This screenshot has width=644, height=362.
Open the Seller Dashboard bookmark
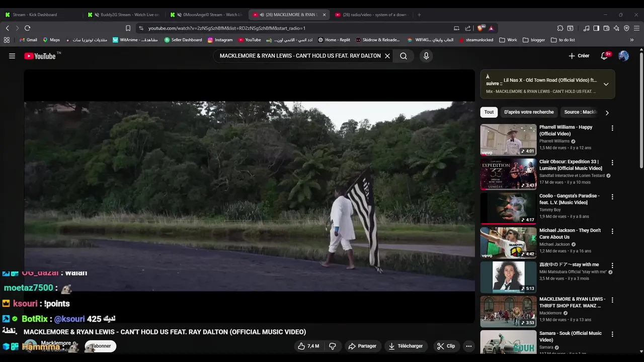click(x=183, y=40)
